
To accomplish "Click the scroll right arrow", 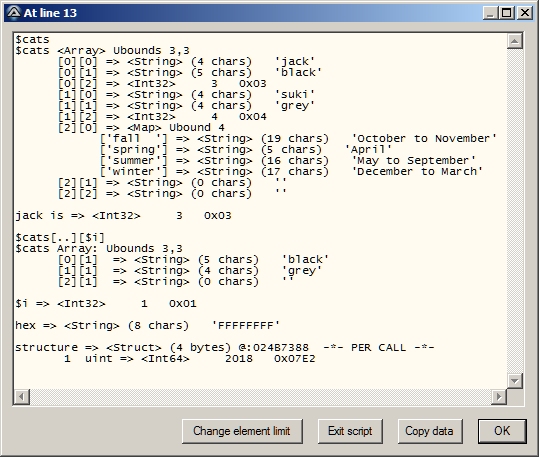I will [x=499, y=397].
